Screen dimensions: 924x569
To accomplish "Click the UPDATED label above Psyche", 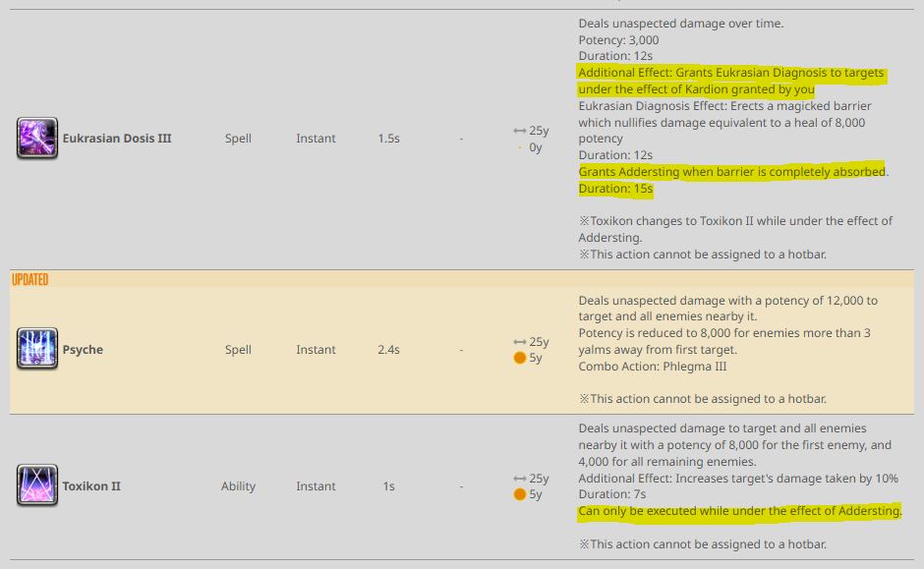I will [x=30, y=279].
